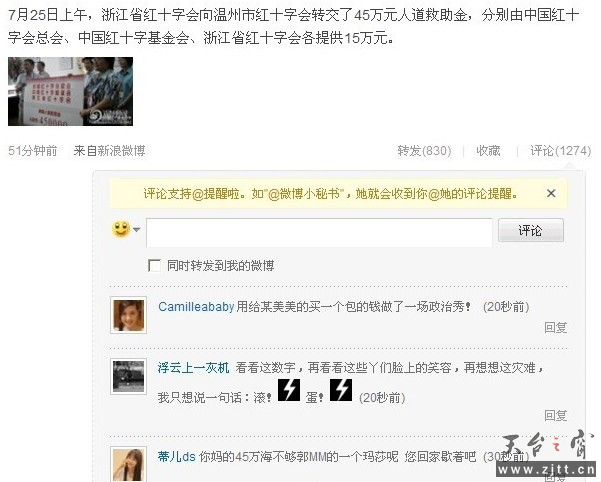Viewport: 601px width, 482px height.
Task: Click the 来自新浪微博 source link
Action: [110, 151]
